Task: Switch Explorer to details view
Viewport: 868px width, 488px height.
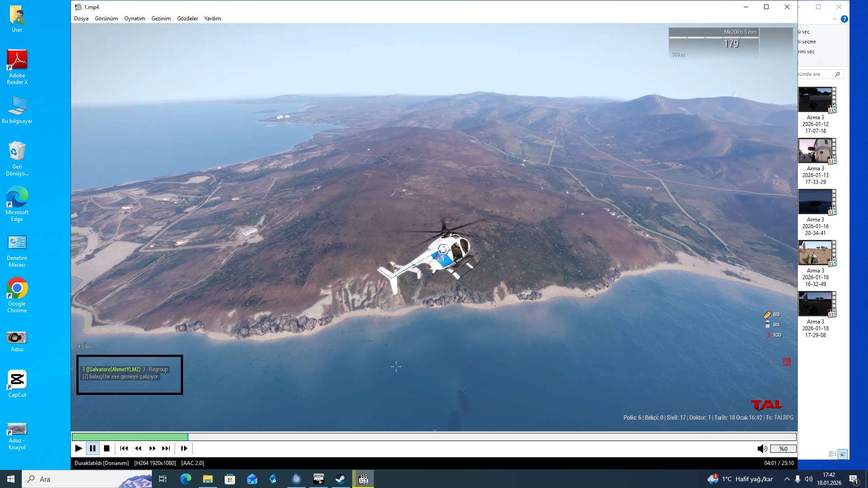Action: point(833,454)
